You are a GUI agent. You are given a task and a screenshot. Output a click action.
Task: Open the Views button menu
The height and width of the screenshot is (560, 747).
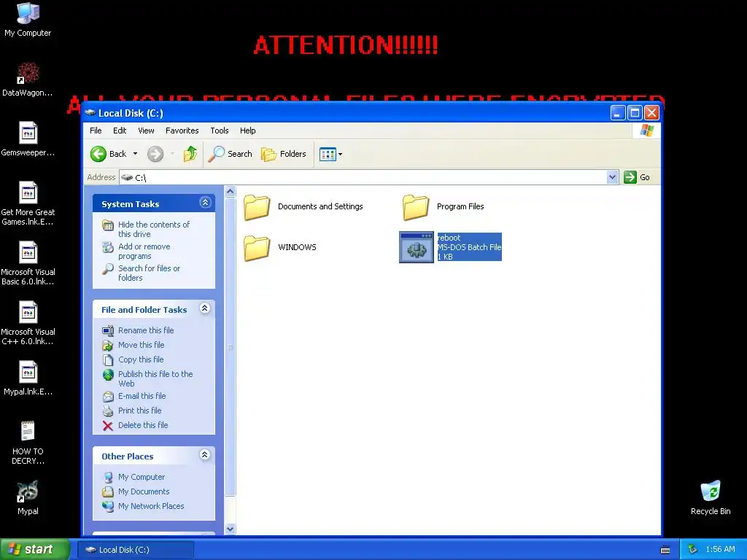tap(330, 154)
